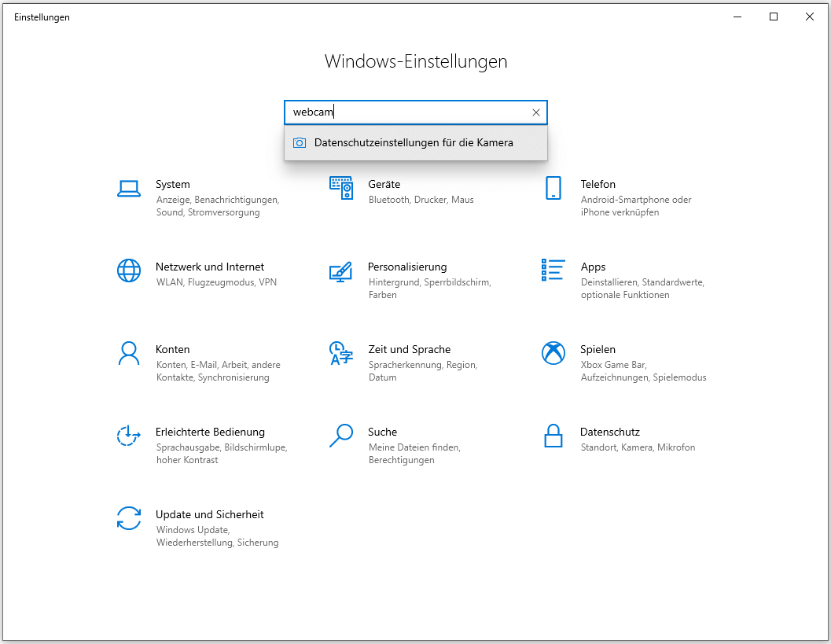831x644 pixels.
Task: Open the Suche magnifying glass icon
Action: [341, 436]
